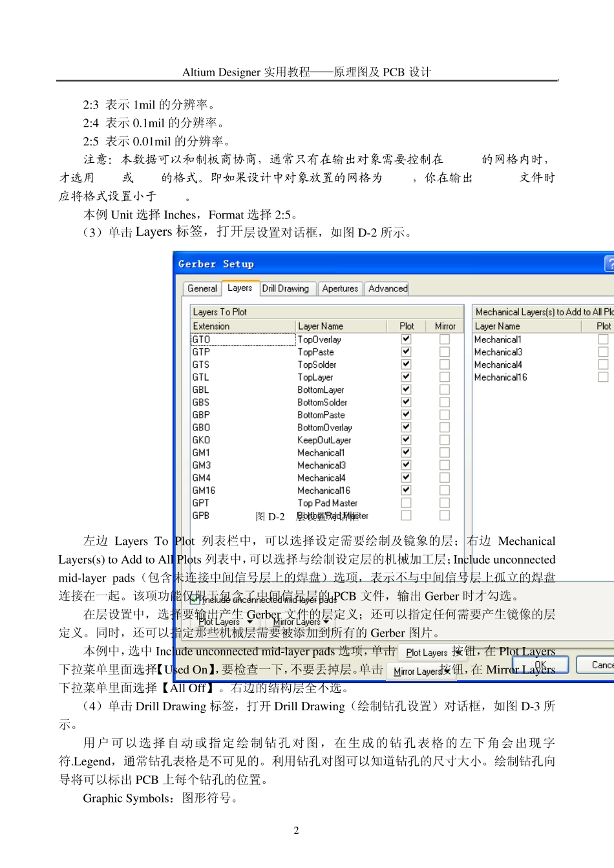
Task: Click the Plot column header in Layers To Plot
Action: [x=407, y=326]
